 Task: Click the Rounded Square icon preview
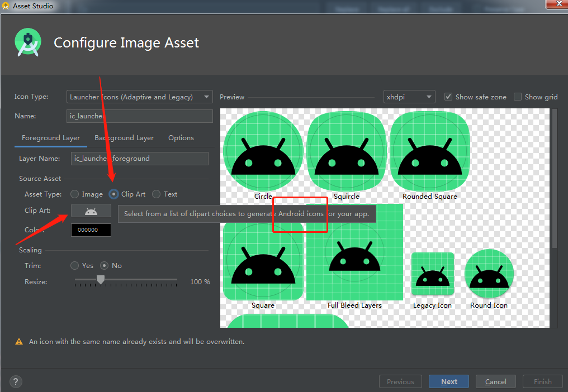(x=430, y=151)
